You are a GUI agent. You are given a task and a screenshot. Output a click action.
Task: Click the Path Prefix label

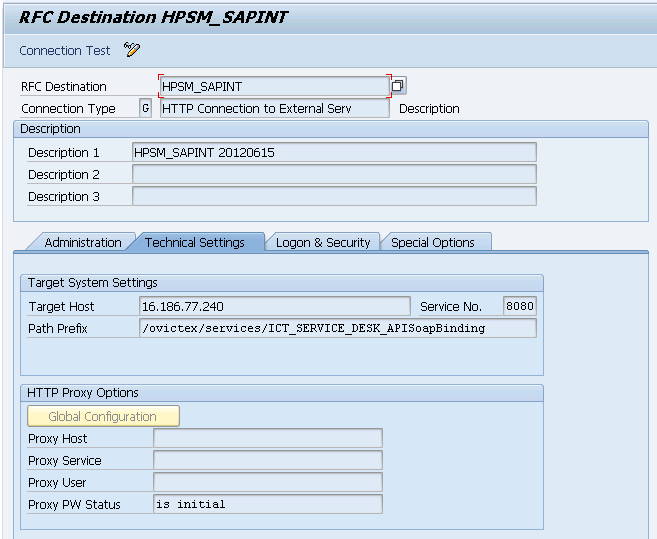tap(57, 329)
